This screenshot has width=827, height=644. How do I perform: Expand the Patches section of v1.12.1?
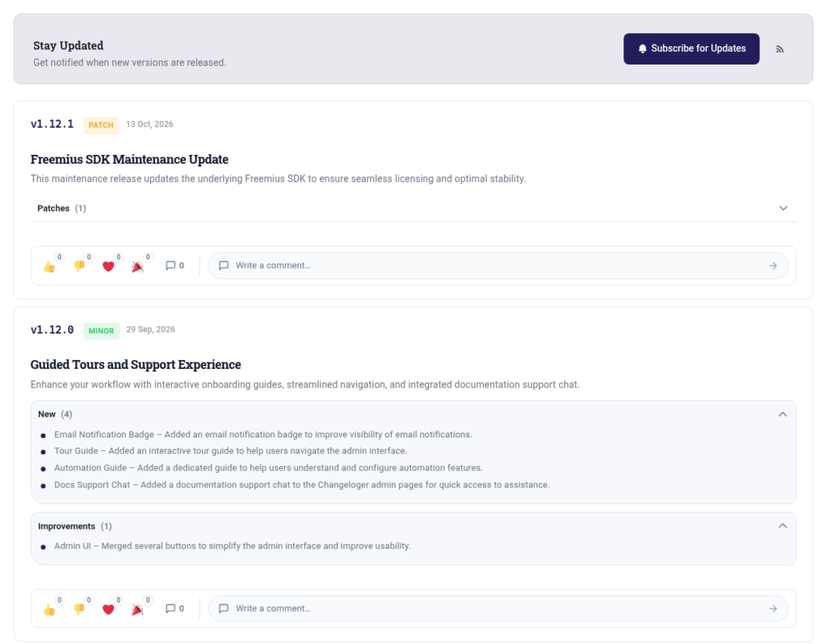pos(413,208)
